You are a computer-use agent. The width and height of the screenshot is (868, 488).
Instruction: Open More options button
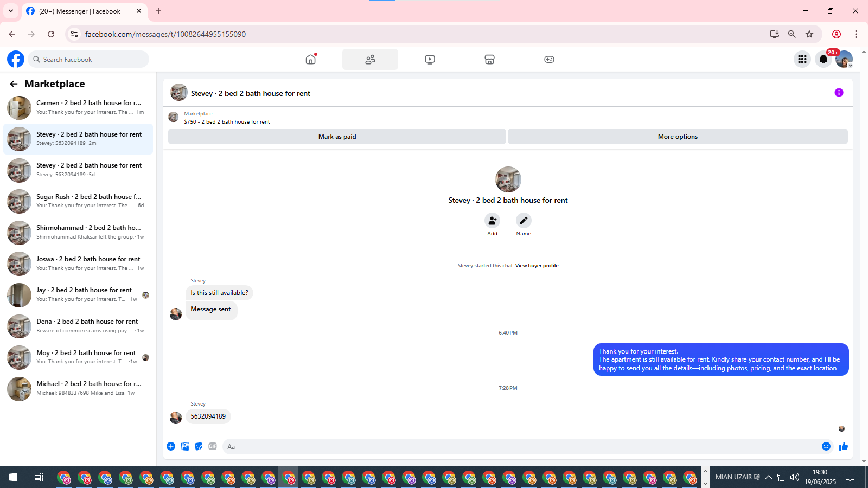pos(678,137)
